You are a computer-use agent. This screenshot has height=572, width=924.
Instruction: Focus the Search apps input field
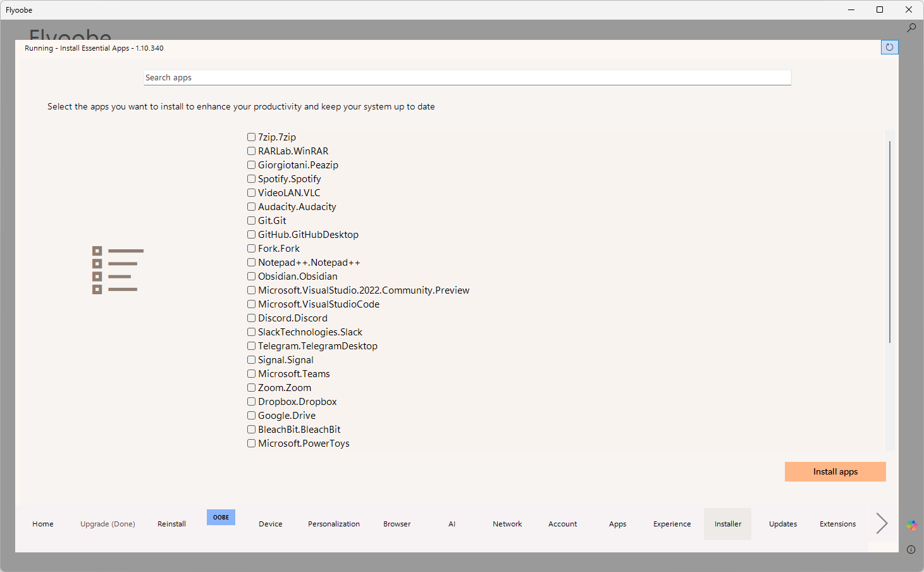coord(467,77)
